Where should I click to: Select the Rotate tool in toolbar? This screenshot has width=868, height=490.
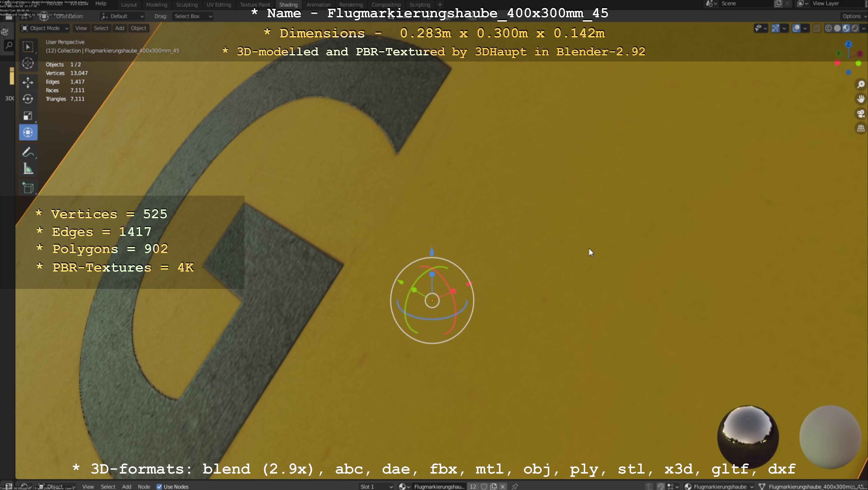28,99
